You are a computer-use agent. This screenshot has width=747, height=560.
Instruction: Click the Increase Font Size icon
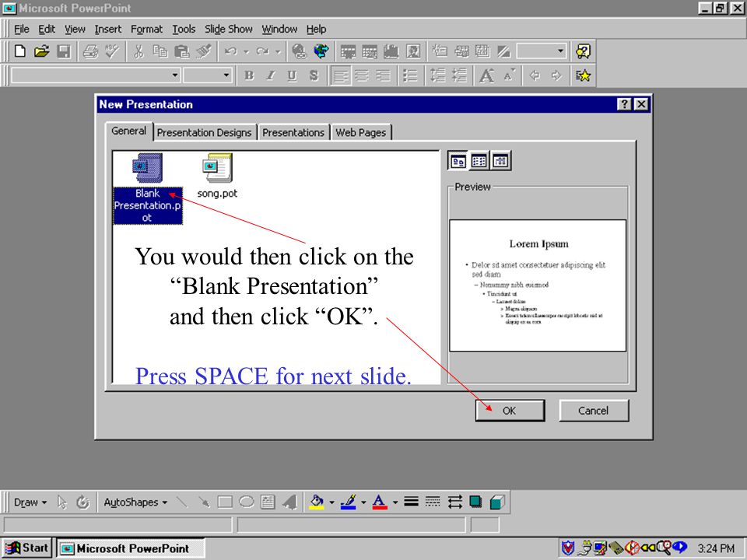click(486, 75)
